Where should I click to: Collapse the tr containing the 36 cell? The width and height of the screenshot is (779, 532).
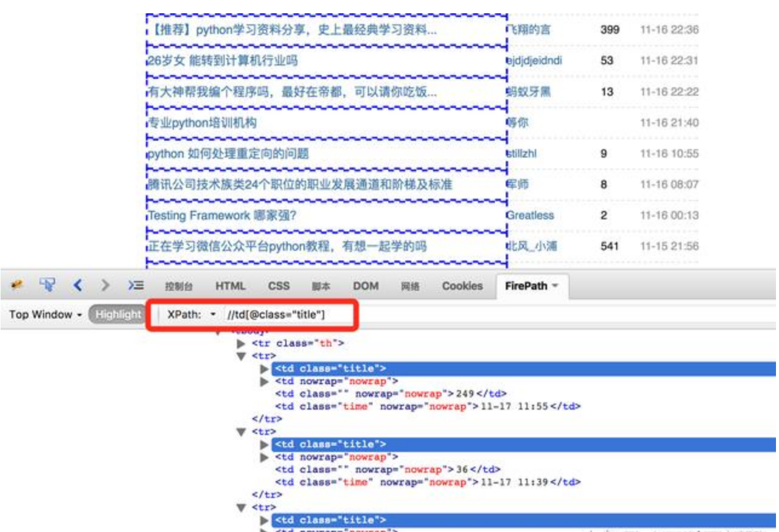coord(242,432)
